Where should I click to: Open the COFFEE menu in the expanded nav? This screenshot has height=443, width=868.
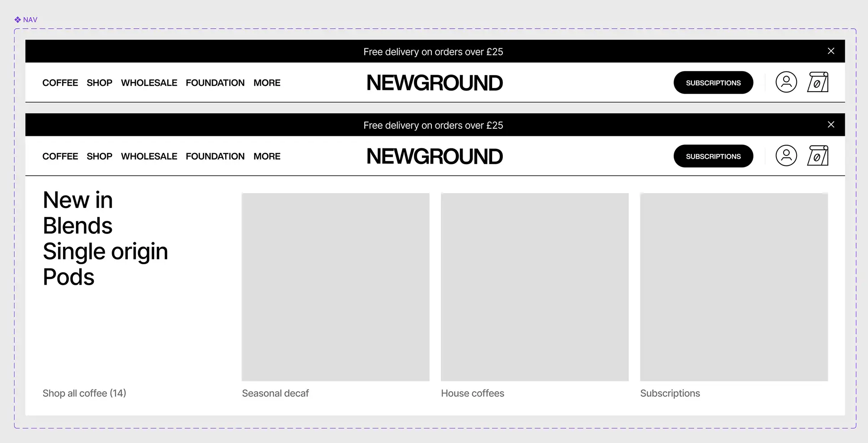[60, 156]
